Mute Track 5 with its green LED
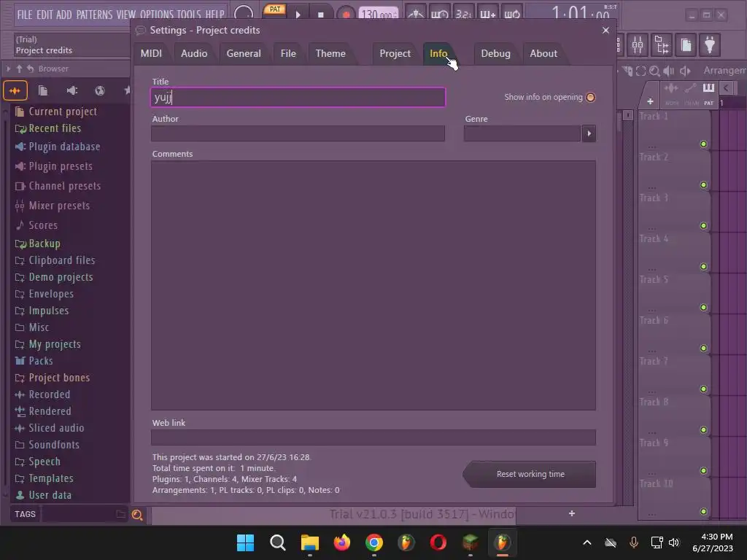 (703, 307)
